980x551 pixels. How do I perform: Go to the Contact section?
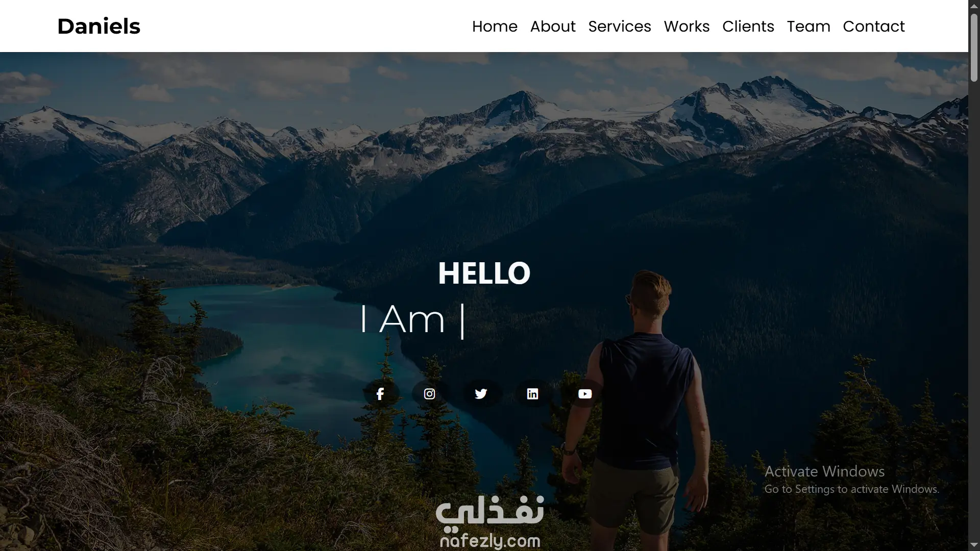[x=874, y=26]
